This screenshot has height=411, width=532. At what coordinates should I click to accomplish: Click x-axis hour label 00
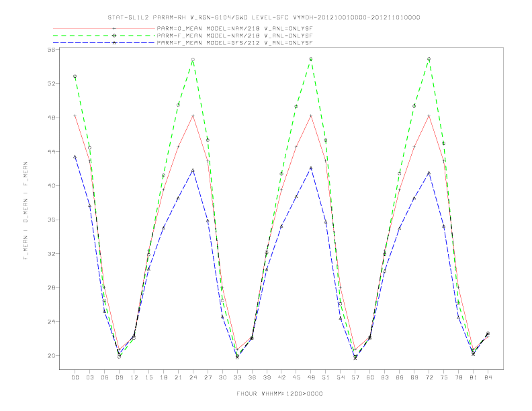coord(75,377)
